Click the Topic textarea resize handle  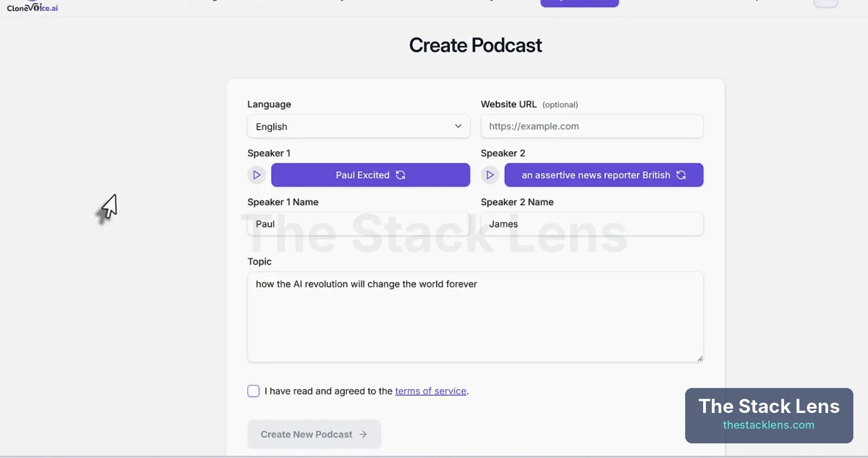(x=700, y=359)
